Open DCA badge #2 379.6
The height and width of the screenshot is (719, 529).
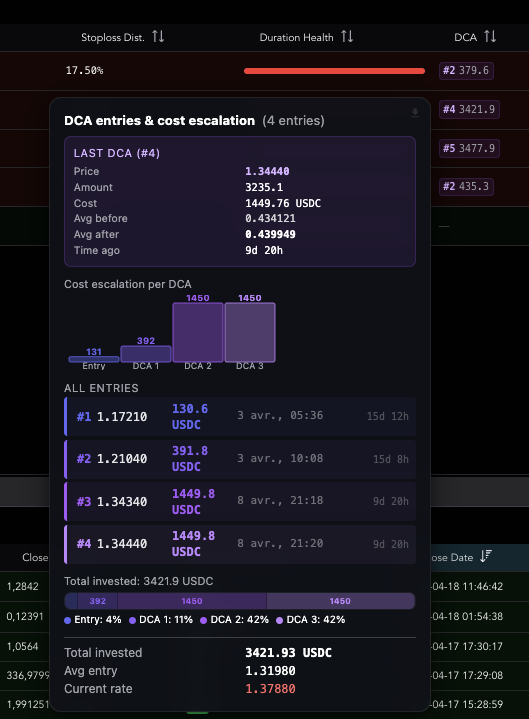tap(466, 71)
